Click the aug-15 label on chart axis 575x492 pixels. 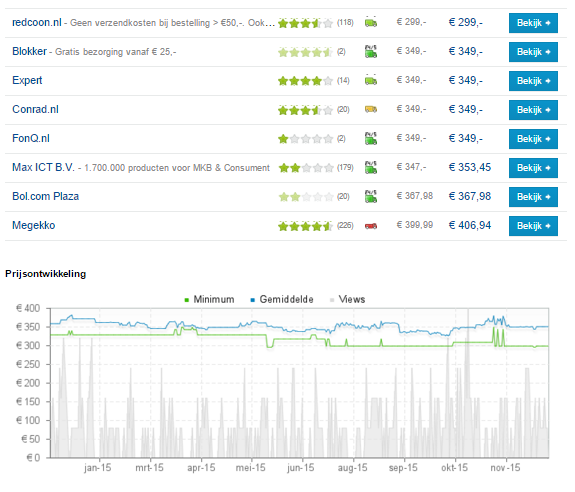(x=352, y=467)
